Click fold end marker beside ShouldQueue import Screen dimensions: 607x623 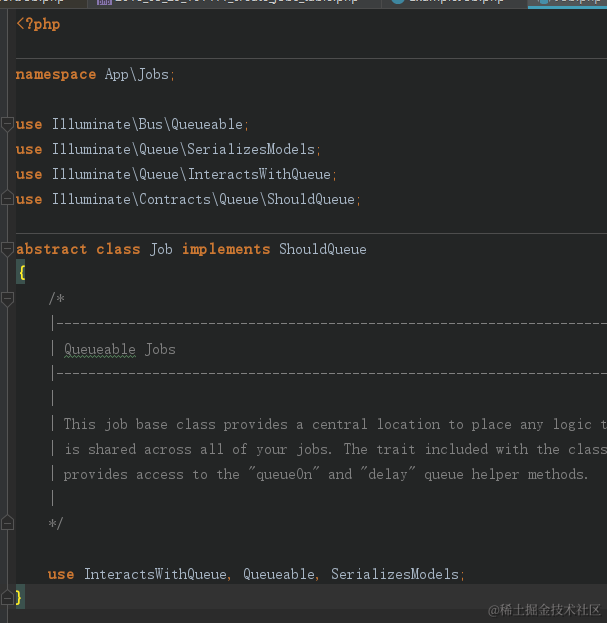(x=7, y=198)
